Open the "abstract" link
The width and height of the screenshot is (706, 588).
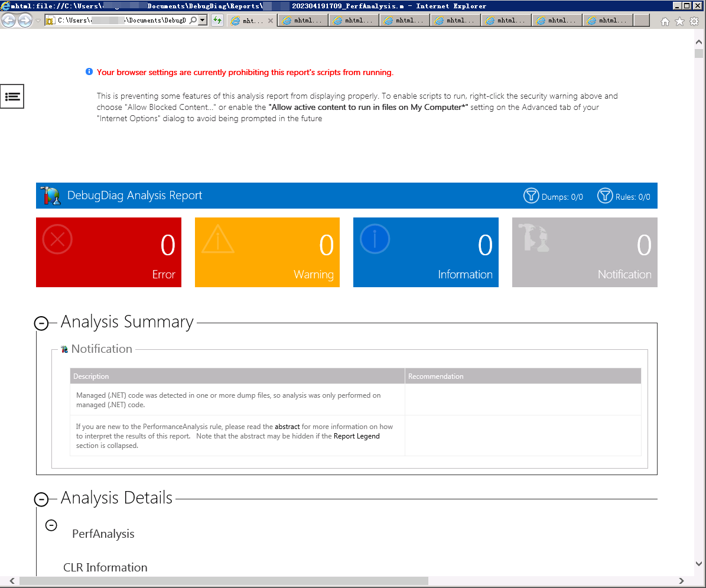pos(287,426)
